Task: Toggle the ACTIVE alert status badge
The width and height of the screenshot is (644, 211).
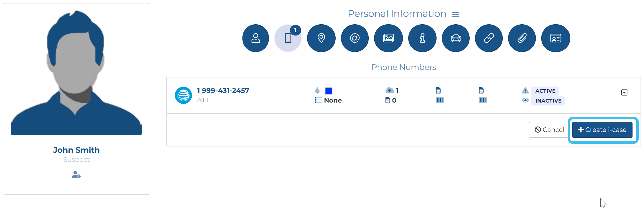Action: [545, 91]
